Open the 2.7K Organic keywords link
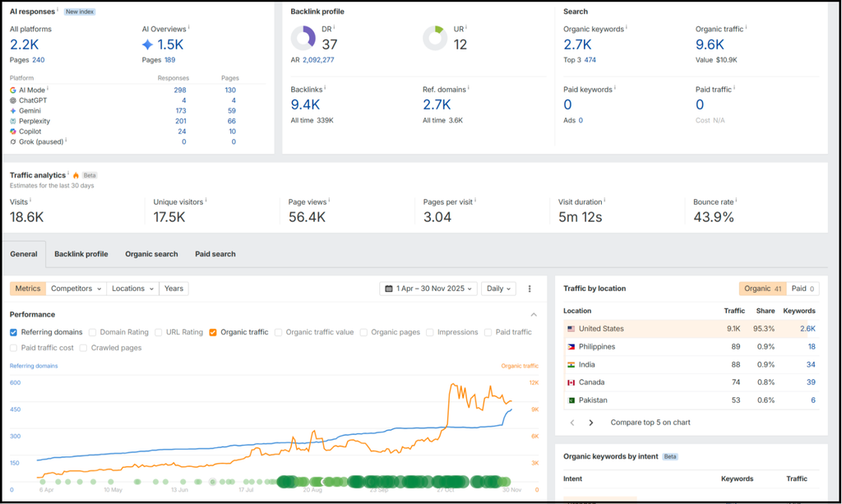Screen dimensions: 842x504 (577, 44)
